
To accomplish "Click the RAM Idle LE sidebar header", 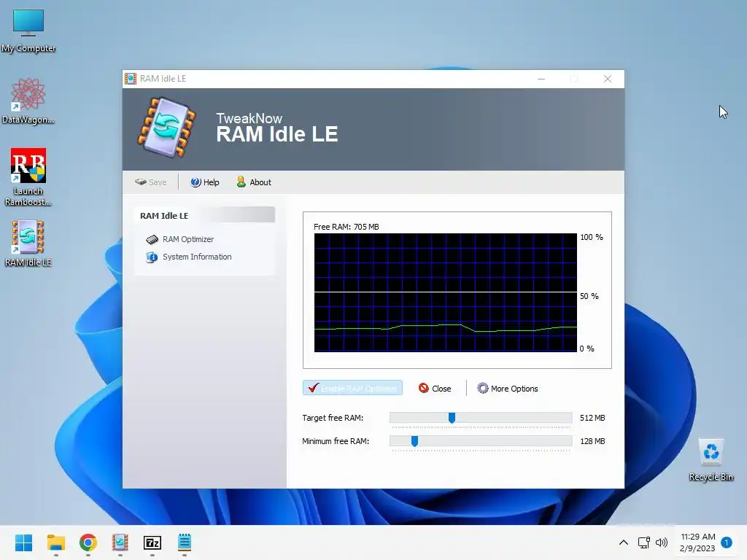I will pyautogui.click(x=205, y=215).
